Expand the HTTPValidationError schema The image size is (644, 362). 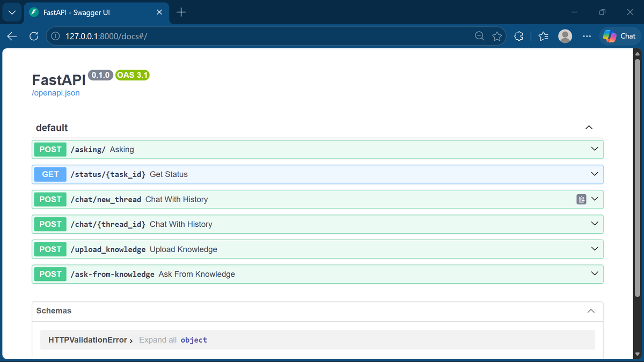[91, 340]
